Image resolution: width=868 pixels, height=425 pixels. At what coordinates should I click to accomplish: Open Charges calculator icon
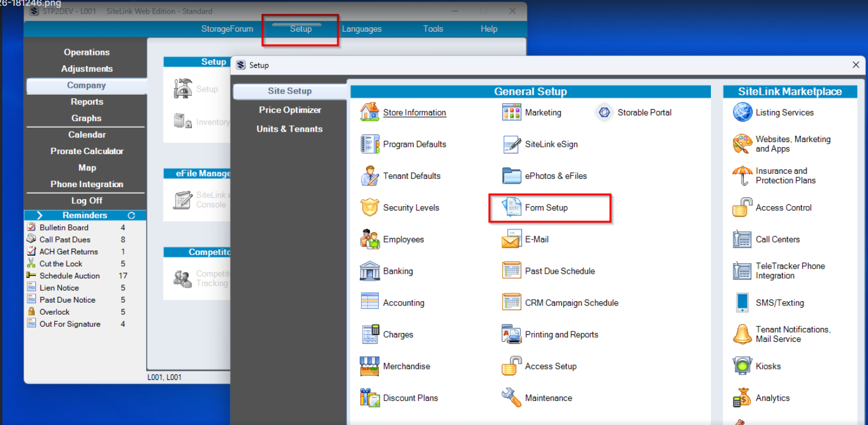370,334
